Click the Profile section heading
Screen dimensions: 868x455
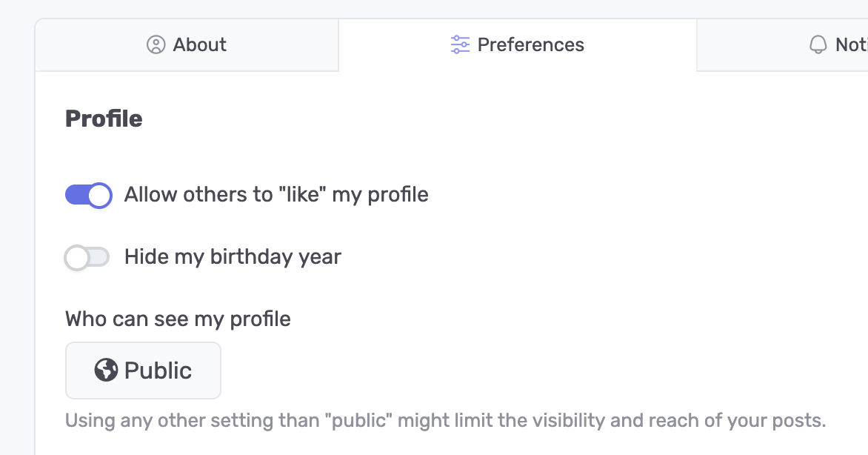click(x=104, y=119)
